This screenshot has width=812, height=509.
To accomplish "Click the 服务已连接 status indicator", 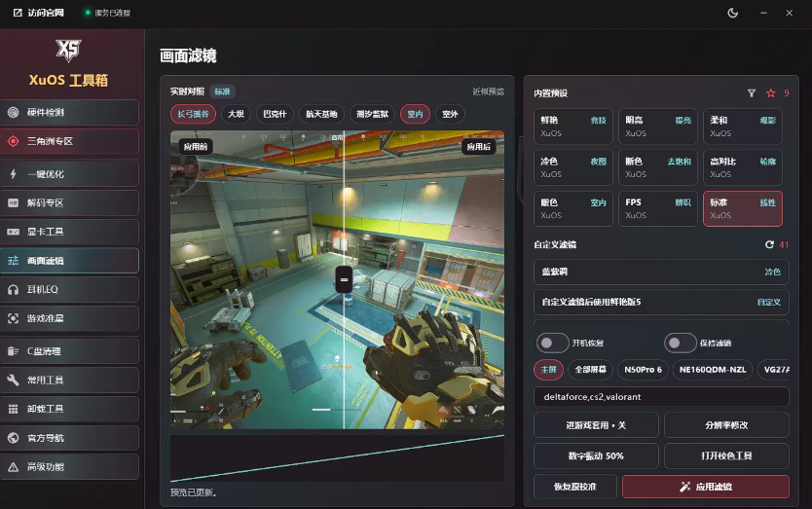I will [x=108, y=13].
